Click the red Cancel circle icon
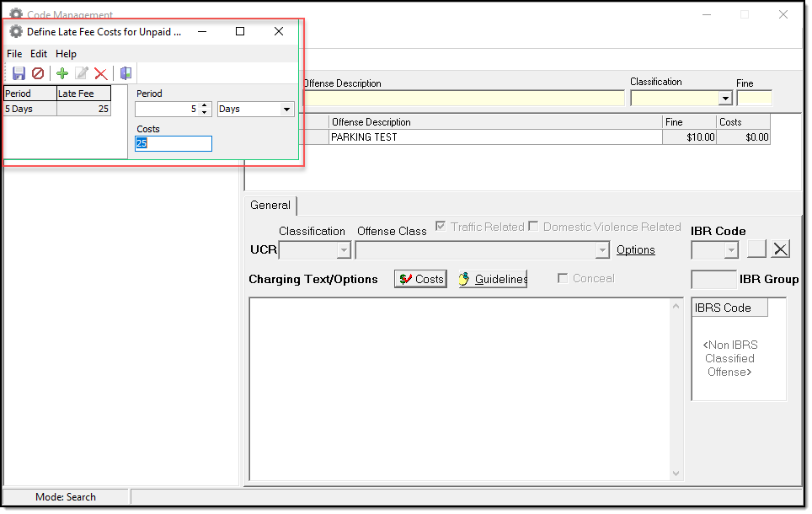Screen dimensions: 812x514 click(38, 73)
